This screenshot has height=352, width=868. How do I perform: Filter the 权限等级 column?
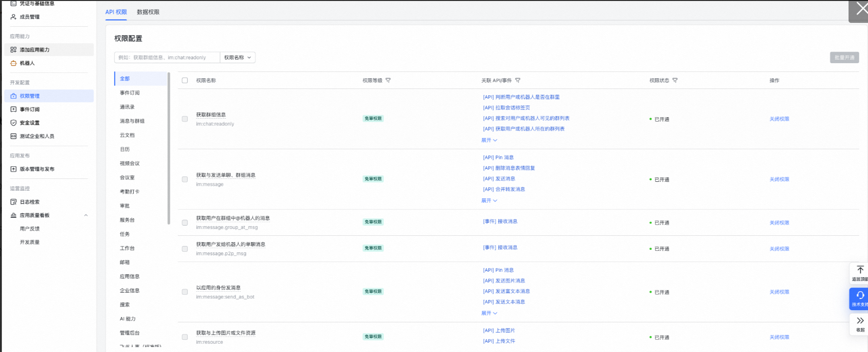click(388, 81)
